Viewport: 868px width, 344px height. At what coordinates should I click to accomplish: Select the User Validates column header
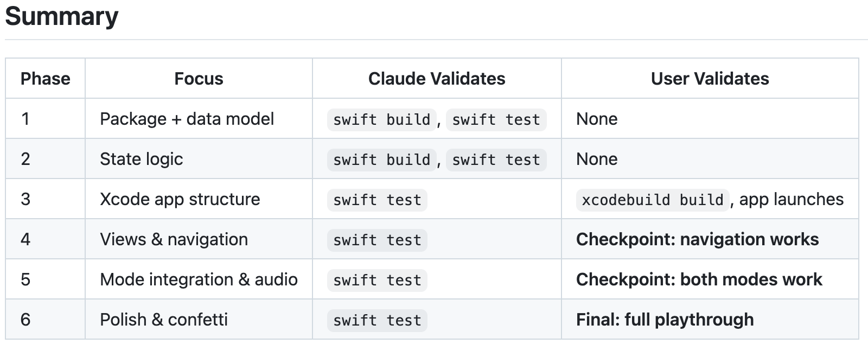pyautogui.click(x=710, y=79)
